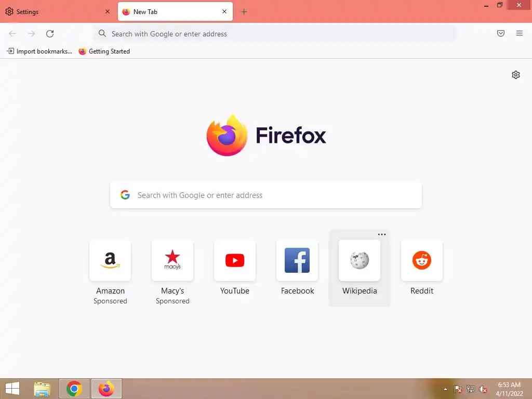The image size is (532, 399).
Task: Open the Getting Started bookmark
Action: pos(104,51)
